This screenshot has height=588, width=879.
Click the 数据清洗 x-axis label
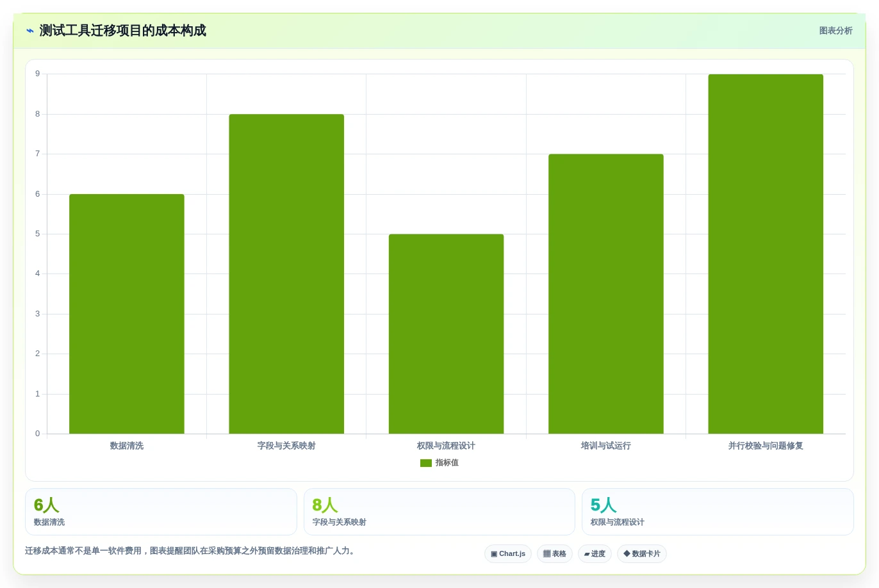(127, 446)
